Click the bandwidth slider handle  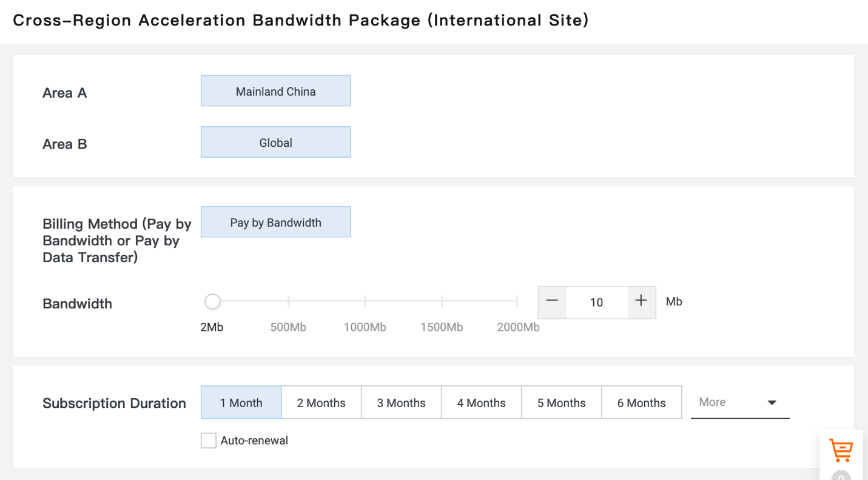pyautogui.click(x=212, y=302)
